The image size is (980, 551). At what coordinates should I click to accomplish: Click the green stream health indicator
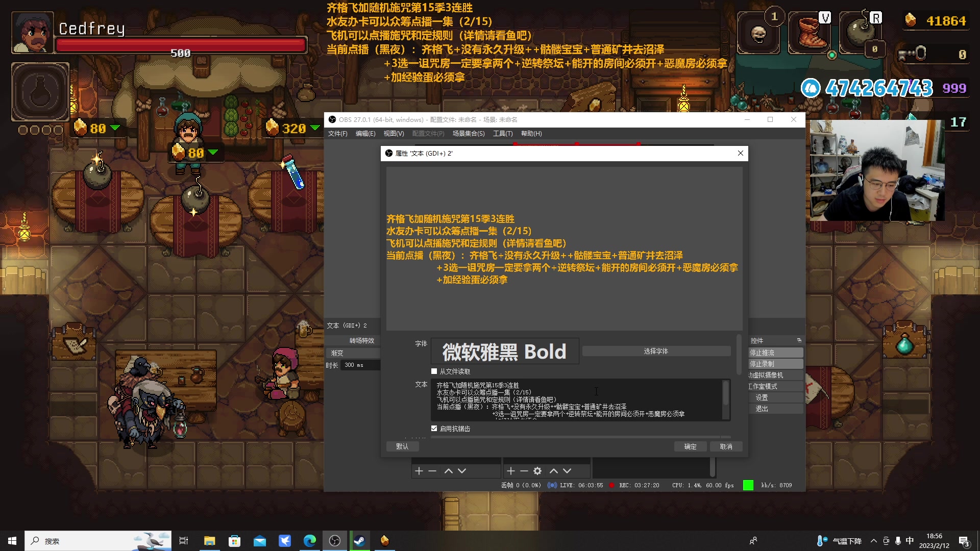[748, 485]
